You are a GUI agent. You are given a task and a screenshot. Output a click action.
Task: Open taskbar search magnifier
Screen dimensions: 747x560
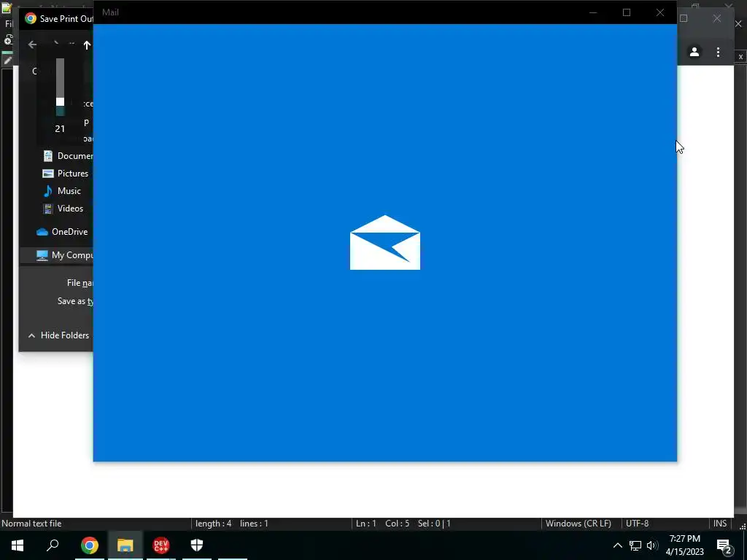53,545
